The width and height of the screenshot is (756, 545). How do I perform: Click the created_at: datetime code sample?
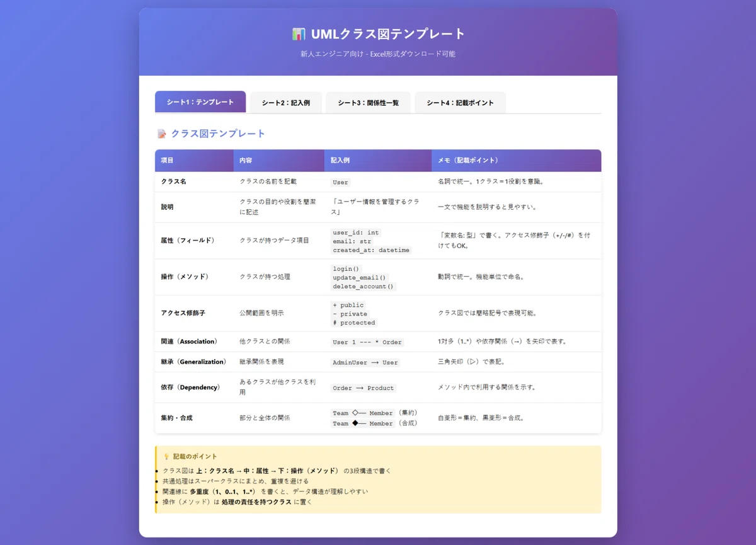point(371,250)
